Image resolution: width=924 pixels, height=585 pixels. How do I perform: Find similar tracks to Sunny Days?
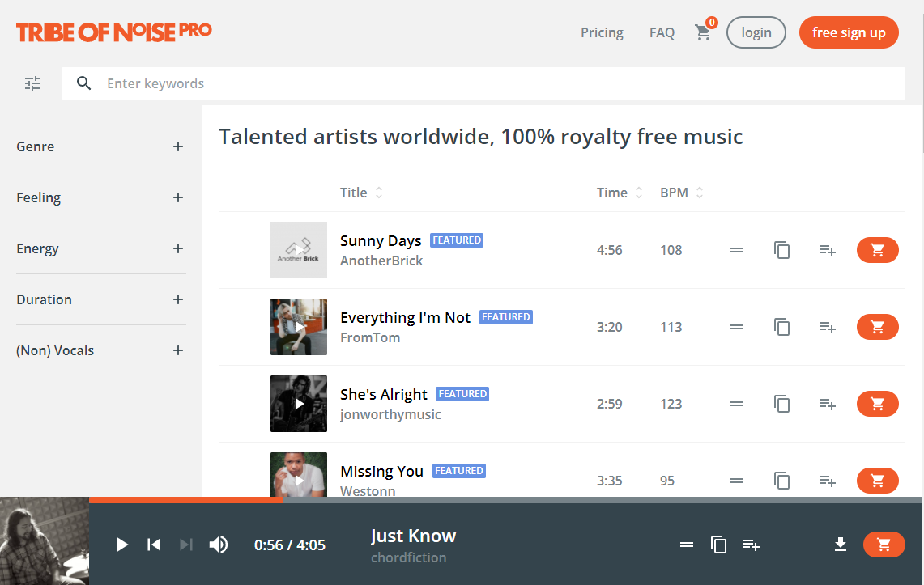click(737, 250)
